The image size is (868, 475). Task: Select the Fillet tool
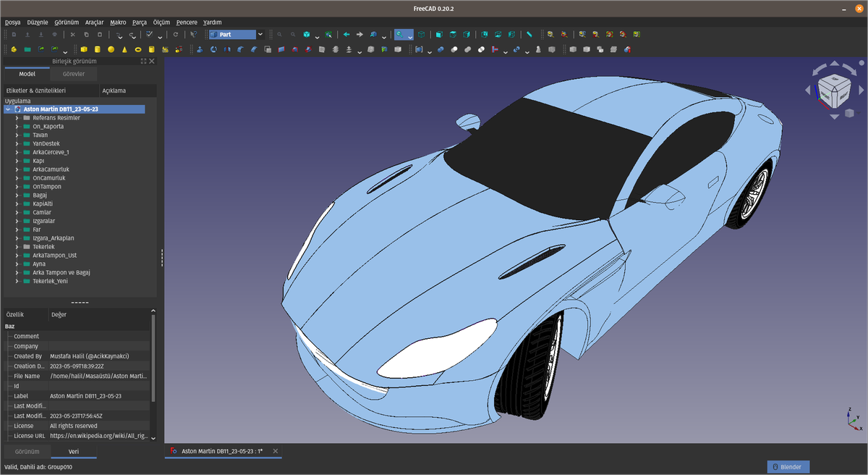(241, 49)
